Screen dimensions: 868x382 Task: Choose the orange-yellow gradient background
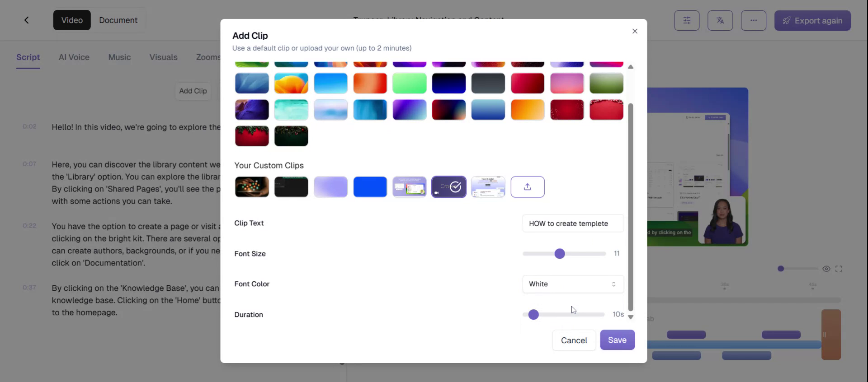click(528, 110)
